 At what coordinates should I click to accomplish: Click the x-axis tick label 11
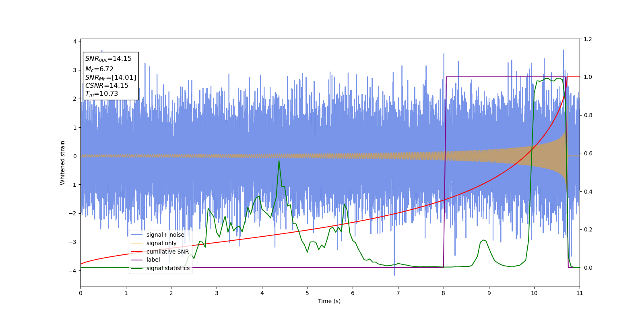tap(580, 293)
